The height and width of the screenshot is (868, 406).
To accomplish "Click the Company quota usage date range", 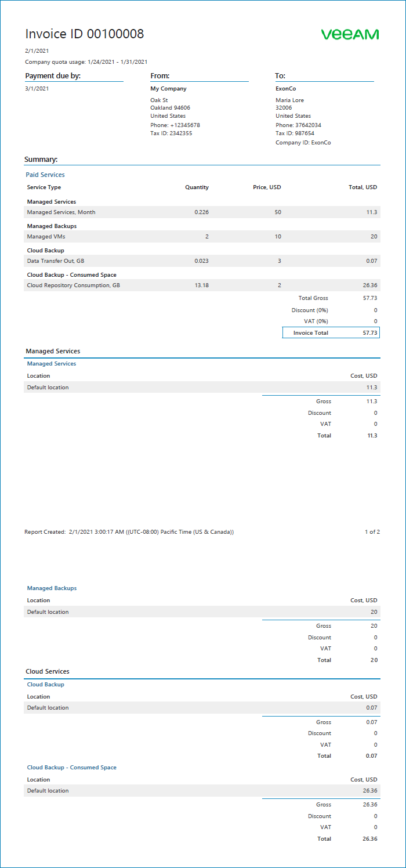I will click(86, 62).
